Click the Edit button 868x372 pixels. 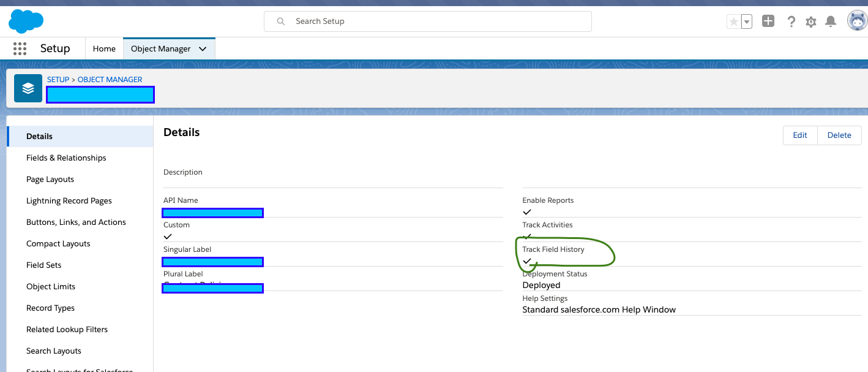click(x=800, y=135)
